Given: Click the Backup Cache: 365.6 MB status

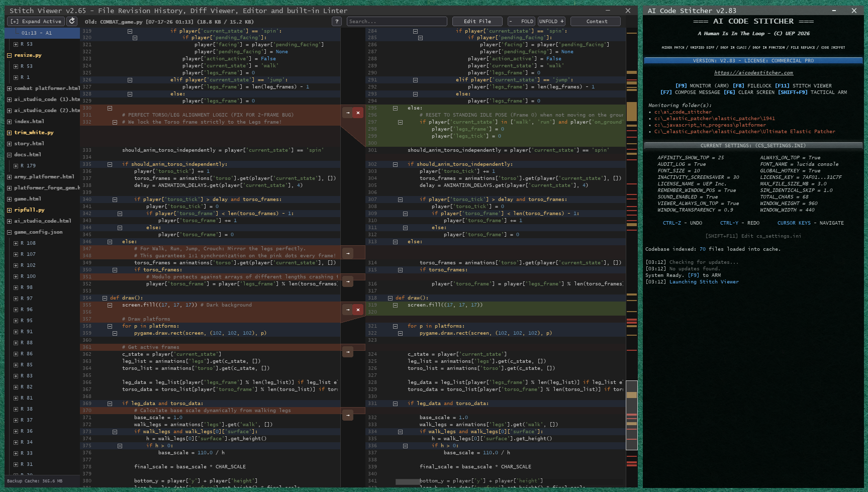Looking at the screenshot, I should click(35, 481).
